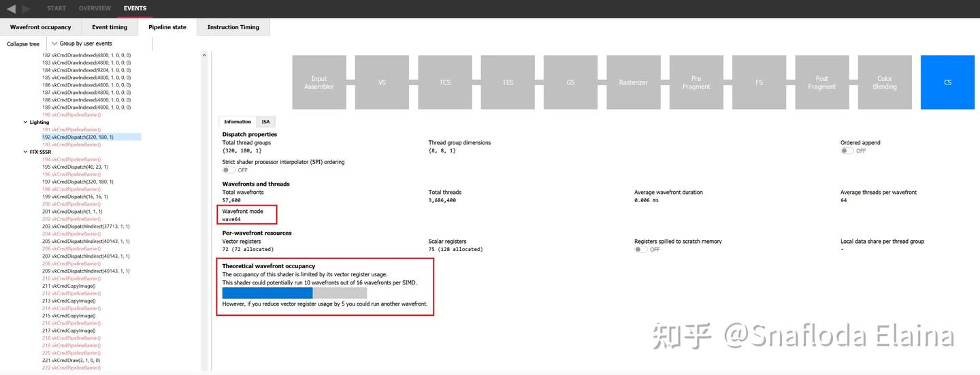This screenshot has width=980, height=375.
Task: Open the Information sub-tab
Action: click(x=238, y=122)
